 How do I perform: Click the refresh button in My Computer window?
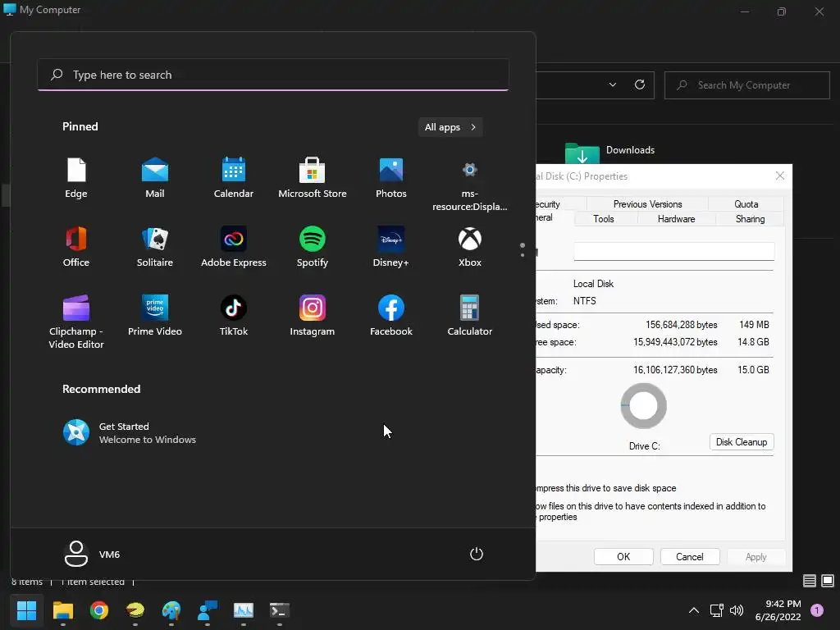[640, 84]
